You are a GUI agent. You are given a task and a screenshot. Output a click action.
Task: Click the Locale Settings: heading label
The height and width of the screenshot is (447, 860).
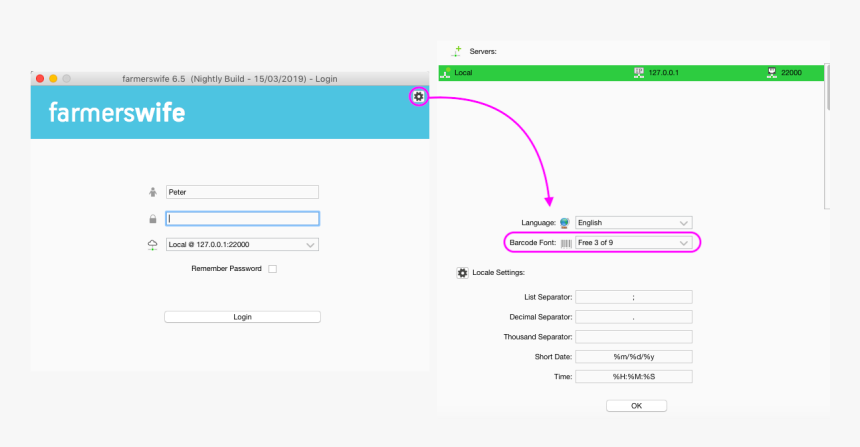tap(499, 273)
